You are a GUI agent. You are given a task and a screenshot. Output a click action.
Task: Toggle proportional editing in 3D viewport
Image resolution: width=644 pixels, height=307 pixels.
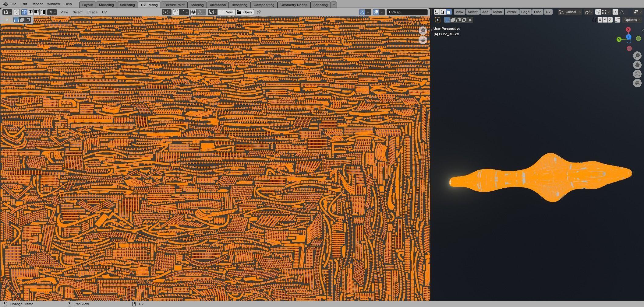coord(615,12)
